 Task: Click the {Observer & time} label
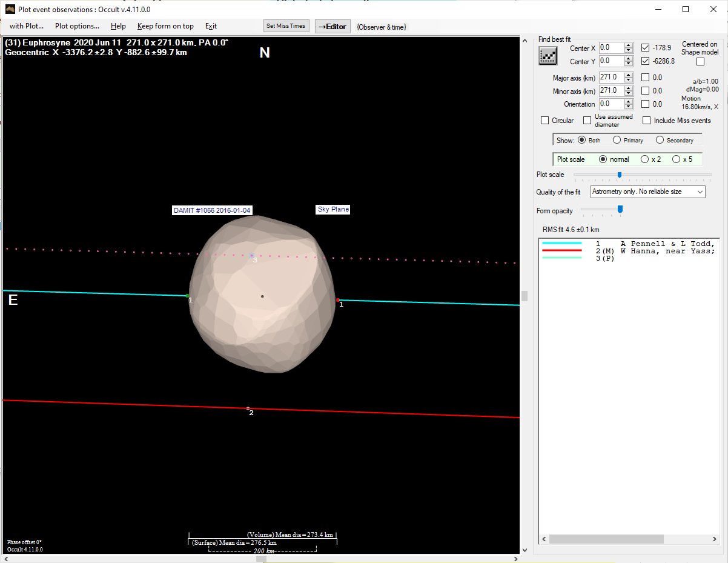click(382, 27)
